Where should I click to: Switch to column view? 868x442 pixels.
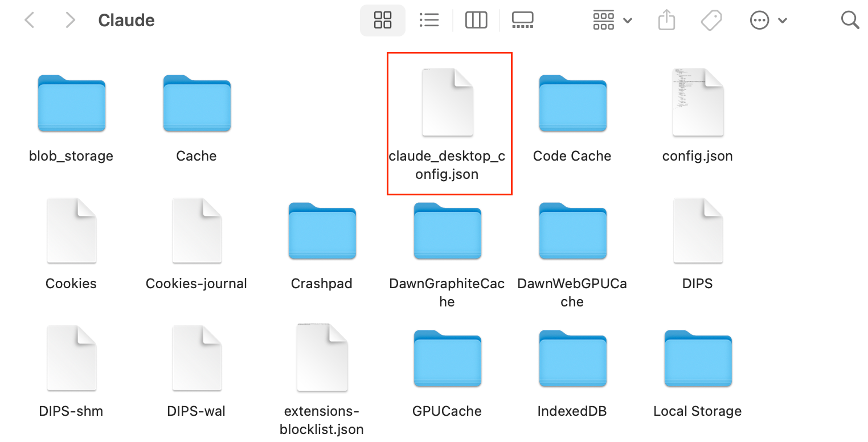[x=476, y=21]
